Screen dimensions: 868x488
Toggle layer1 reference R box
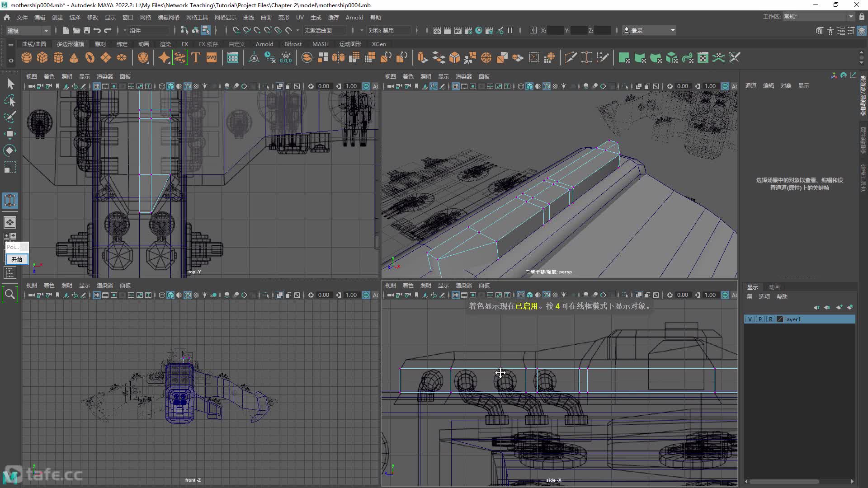point(770,319)
